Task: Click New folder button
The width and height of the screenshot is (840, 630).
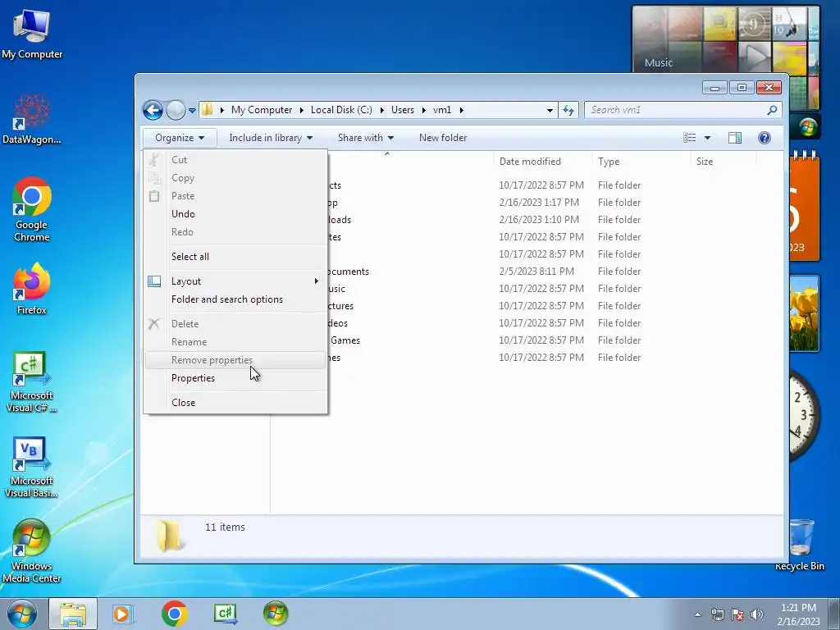Action: [x=443, y=138]
